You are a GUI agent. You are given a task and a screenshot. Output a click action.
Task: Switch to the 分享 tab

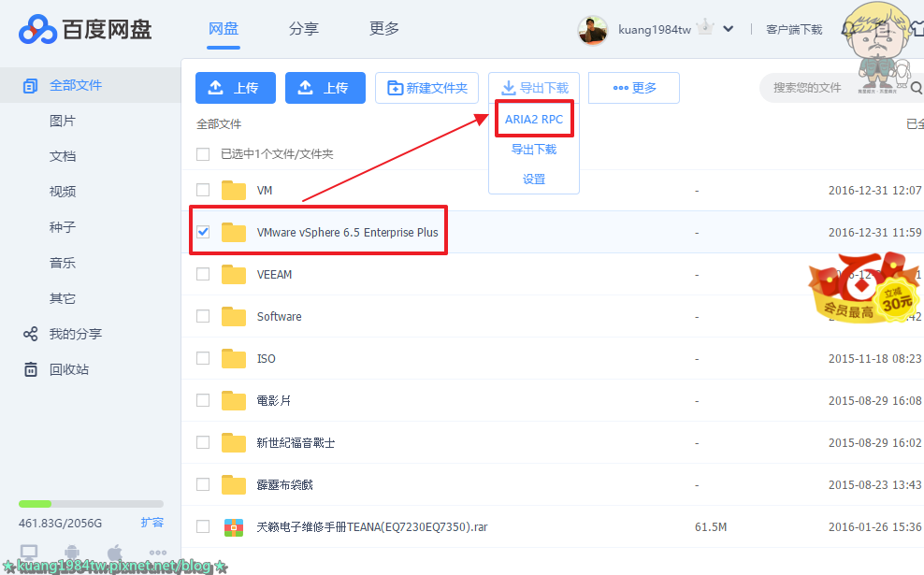(x=304, y=28)
